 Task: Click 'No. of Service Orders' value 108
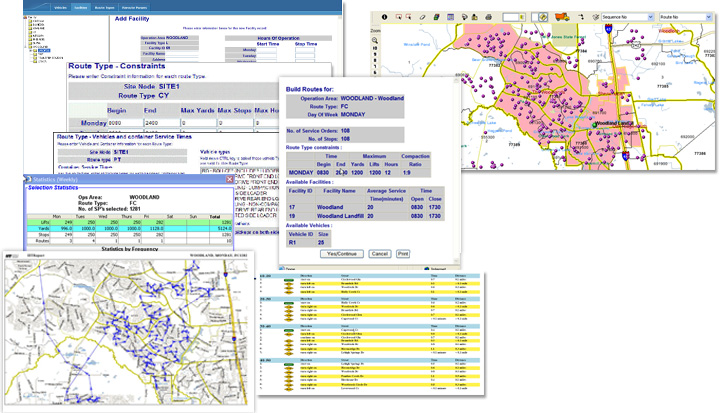click(x=345, y=131)
